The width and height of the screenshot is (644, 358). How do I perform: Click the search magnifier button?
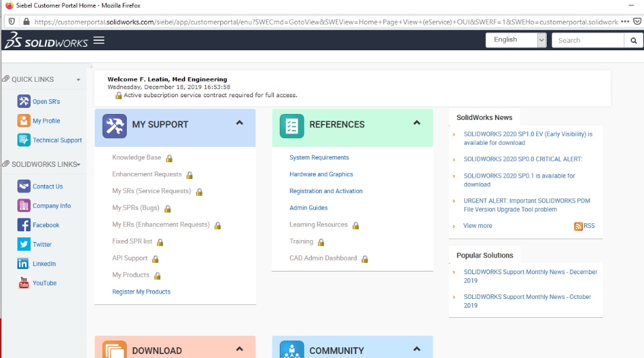[633, 40]
